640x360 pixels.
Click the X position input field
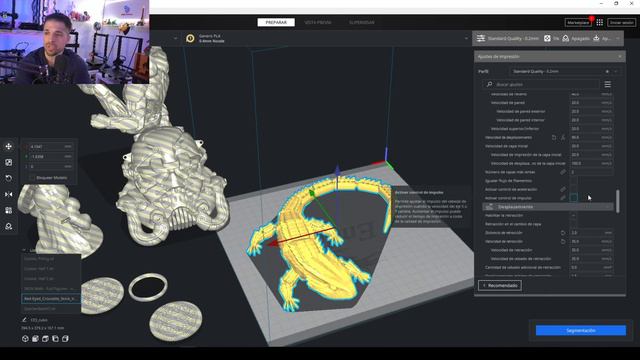(x=51, y=147)
